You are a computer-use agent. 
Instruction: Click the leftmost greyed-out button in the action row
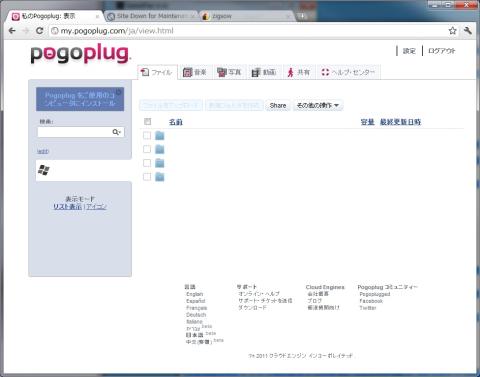click(x=171, y=105)
